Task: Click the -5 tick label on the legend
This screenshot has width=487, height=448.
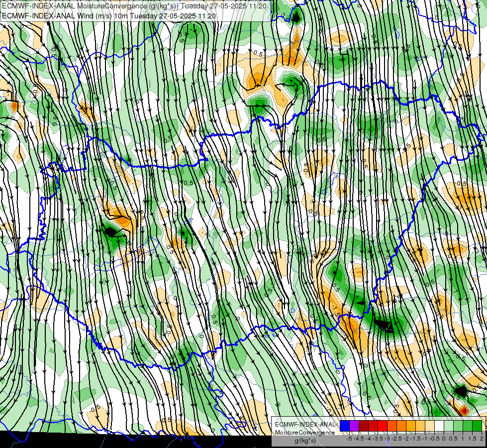Action: pyautogui.click(x=349, y=439)
